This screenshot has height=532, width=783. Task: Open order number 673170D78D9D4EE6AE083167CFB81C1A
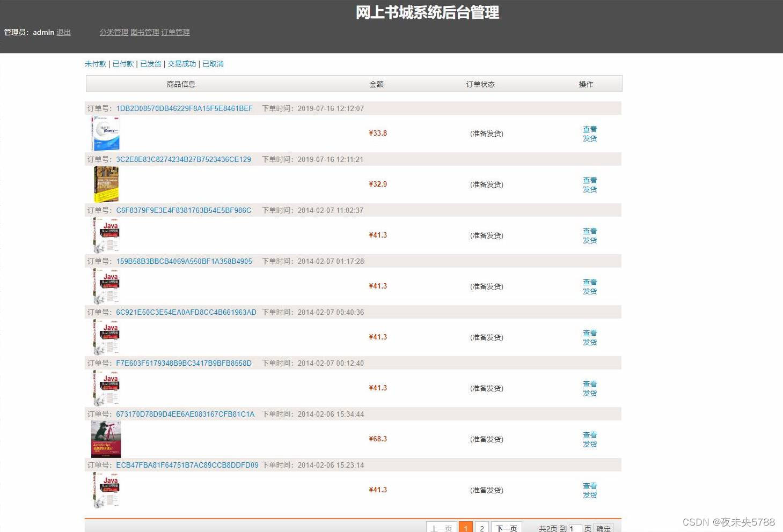click(x=185, y=414)
